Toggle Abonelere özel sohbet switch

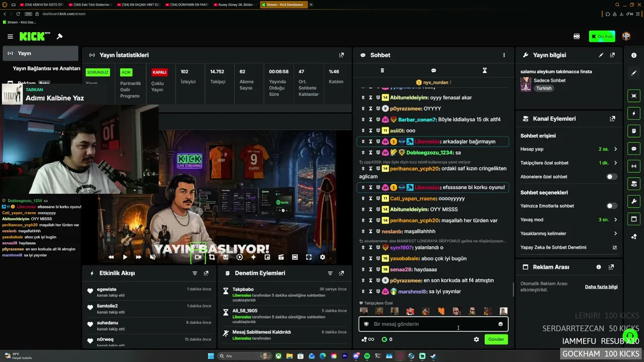click(612, 176)
